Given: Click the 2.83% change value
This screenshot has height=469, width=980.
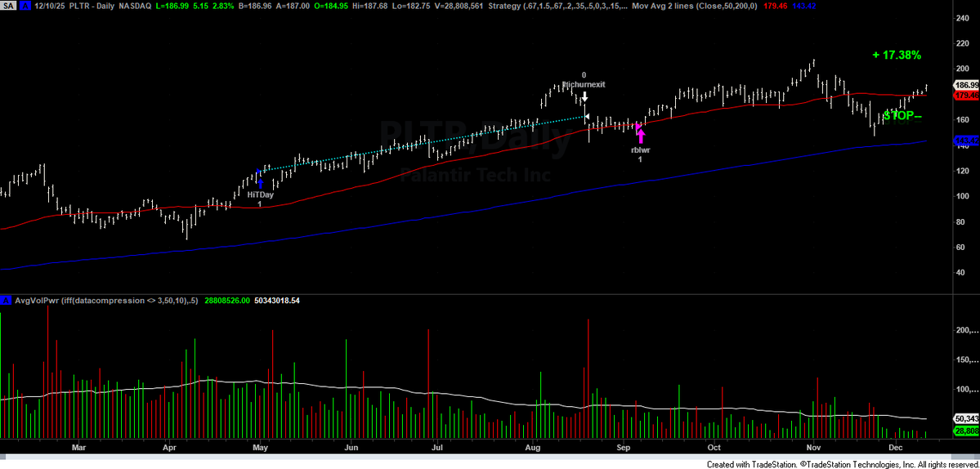Looking at the screenshot, I should click(x=225, y=6).
